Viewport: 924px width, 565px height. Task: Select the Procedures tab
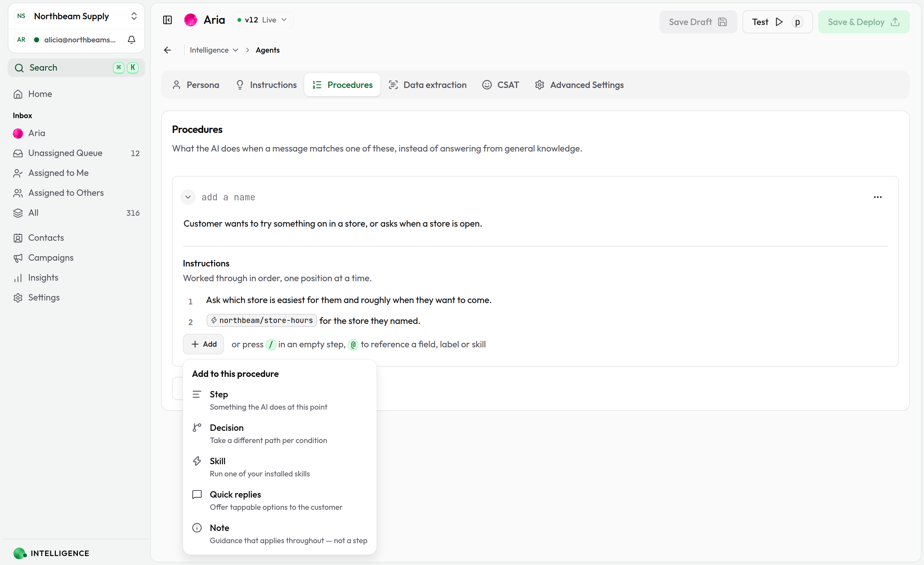click(342, 85)
